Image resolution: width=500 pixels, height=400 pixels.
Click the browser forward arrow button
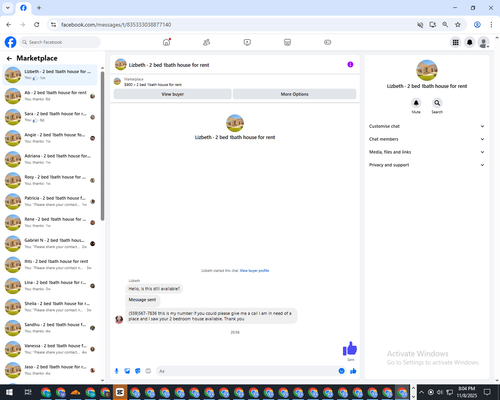pyautogui.click(x=22, y=25)
